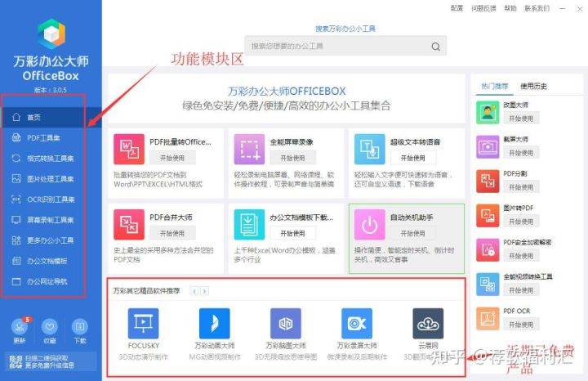Open the 万彩动画大师 software icon

[215, 323]
